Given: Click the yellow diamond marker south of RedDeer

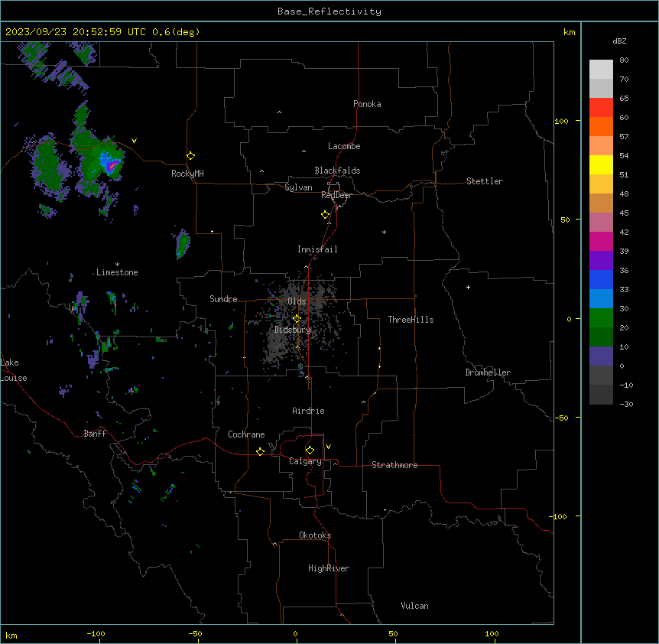Looking at the screenshot, I should point(326,215).
